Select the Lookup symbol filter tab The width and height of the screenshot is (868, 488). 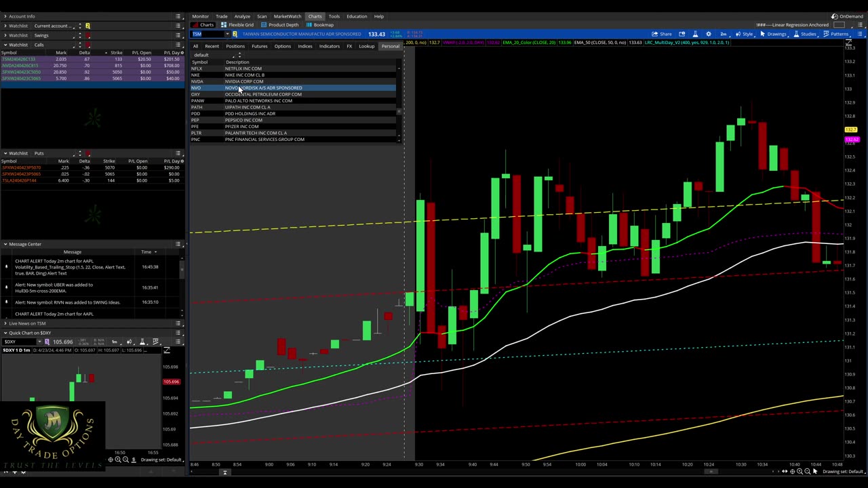point(367,46)
